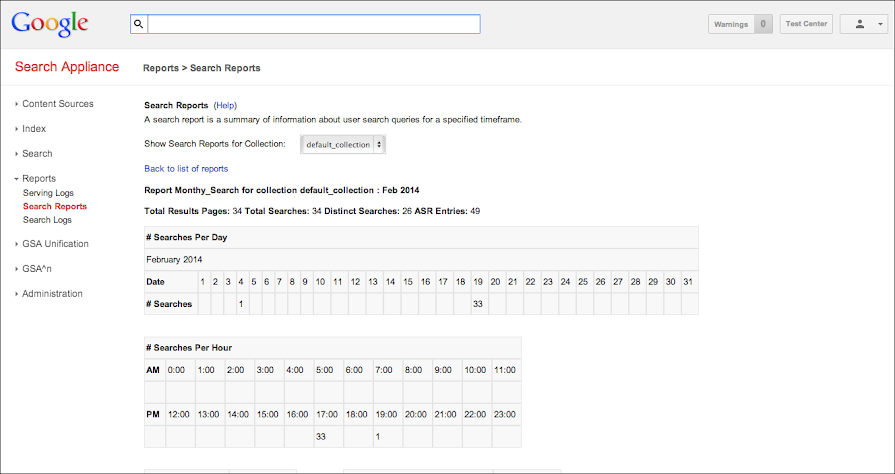Viewport: 895px width, 474px height.
Task: Select Search Reports in sidebar
Action: [55, 206]
